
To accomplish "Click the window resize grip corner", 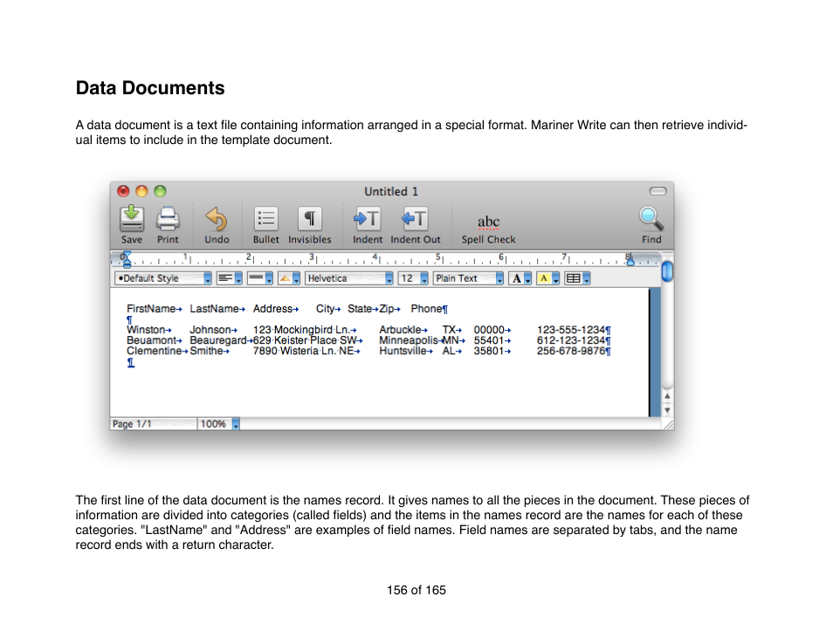I will click(668, 424).
